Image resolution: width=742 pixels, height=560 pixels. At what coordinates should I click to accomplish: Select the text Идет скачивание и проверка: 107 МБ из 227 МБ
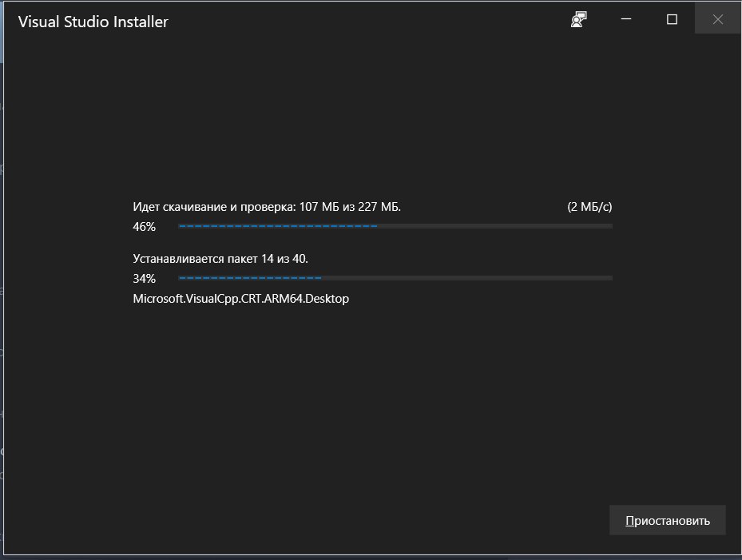coord(267,207)
